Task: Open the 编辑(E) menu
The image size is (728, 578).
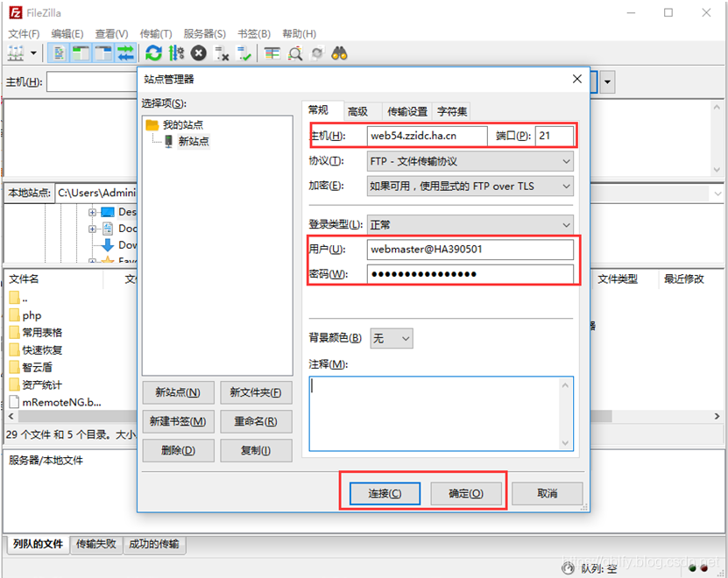Action: (x=67, y=34)
